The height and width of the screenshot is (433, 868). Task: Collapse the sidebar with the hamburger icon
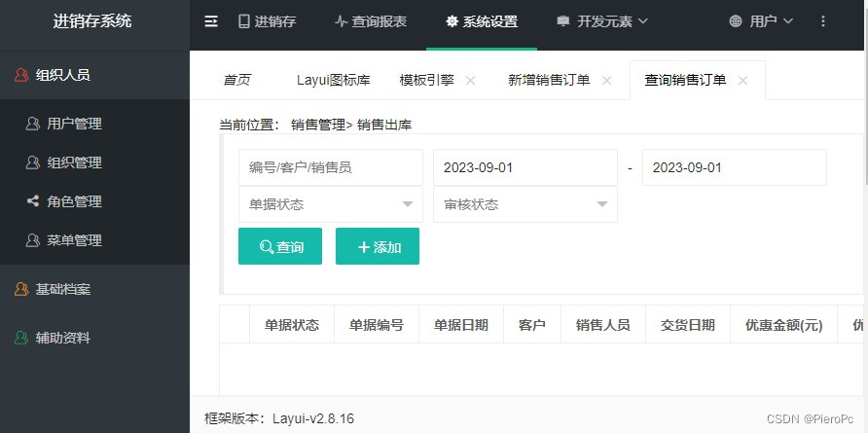pyautogui.click(x=211, y=21)
